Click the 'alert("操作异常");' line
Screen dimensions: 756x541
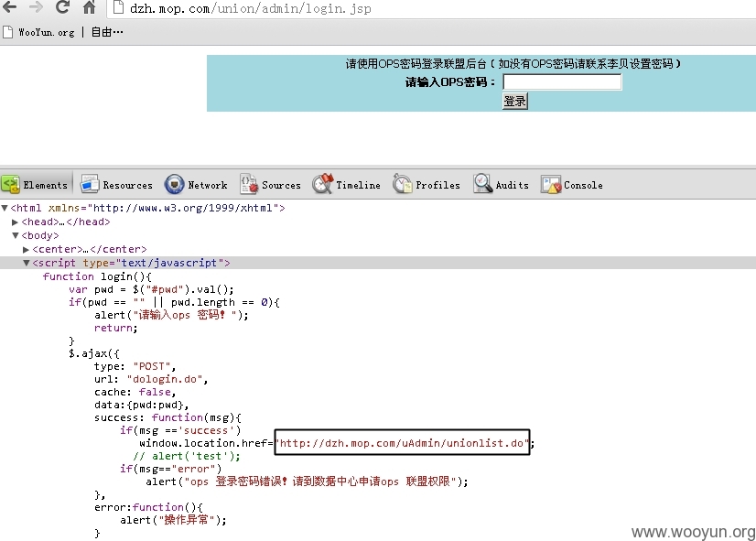(x=173, y=520)
